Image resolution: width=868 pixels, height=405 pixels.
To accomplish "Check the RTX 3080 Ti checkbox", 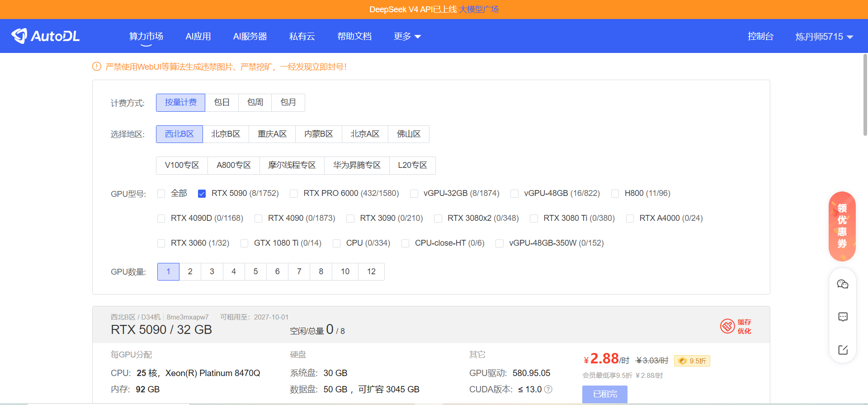I will pyautogui.click(x=534, y=219).
